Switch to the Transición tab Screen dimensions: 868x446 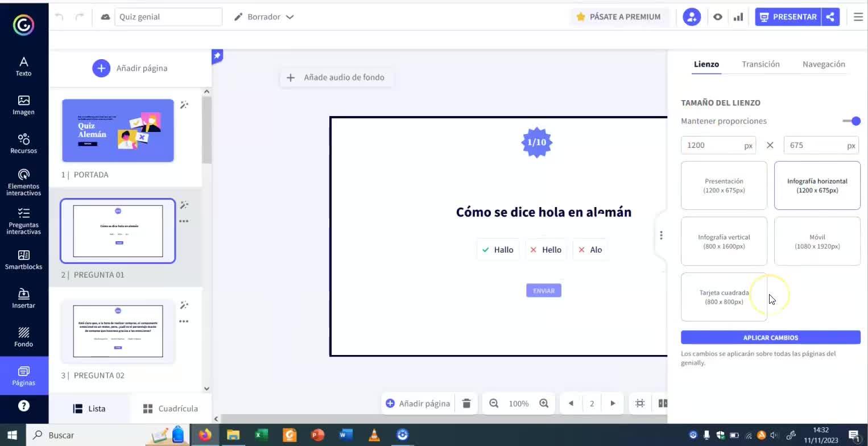[760, 64]
